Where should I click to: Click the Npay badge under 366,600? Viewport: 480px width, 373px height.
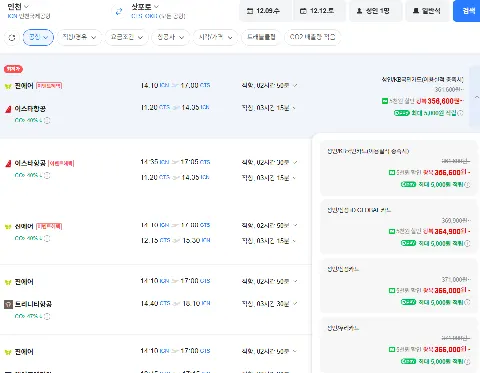(x=408, y=184)
